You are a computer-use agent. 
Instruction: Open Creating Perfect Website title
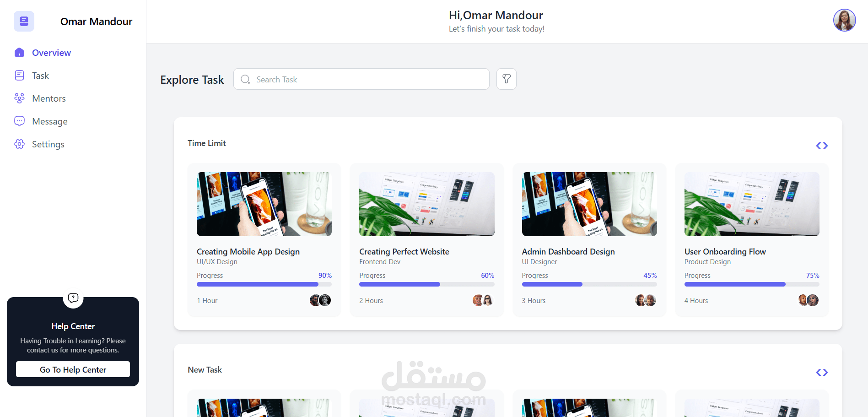(x=404, y=252)
